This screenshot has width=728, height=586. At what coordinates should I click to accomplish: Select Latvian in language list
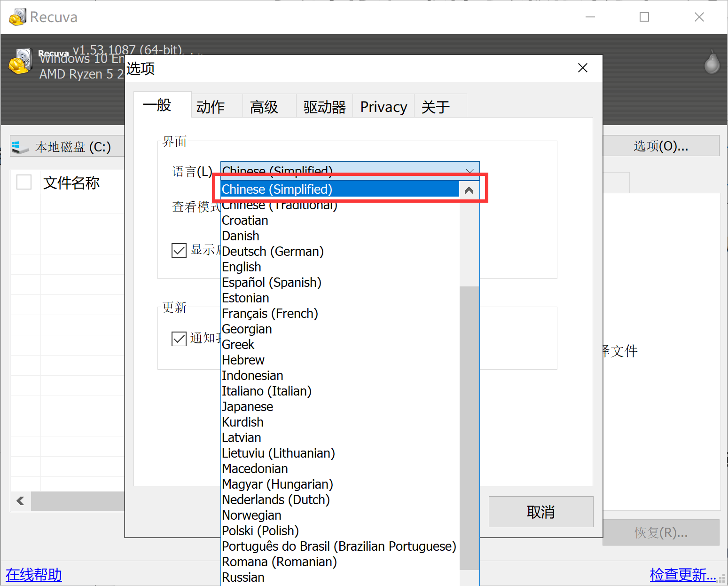click(x=340, y=437)
